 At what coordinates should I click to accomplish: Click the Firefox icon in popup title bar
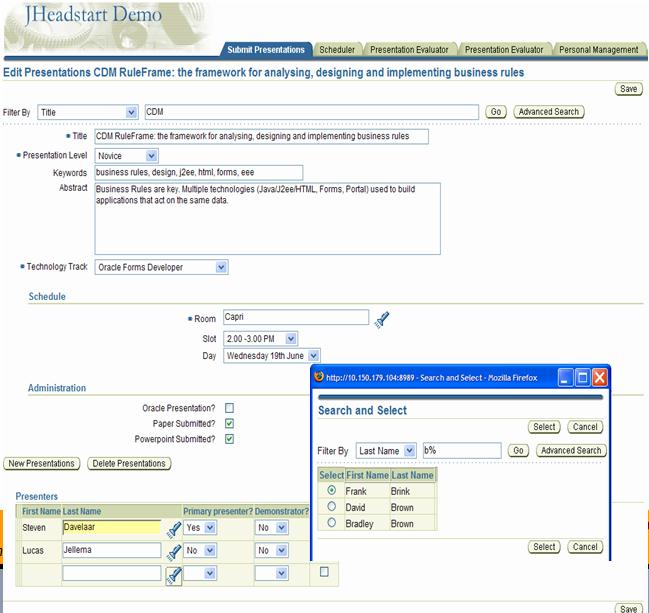point(320,377)
